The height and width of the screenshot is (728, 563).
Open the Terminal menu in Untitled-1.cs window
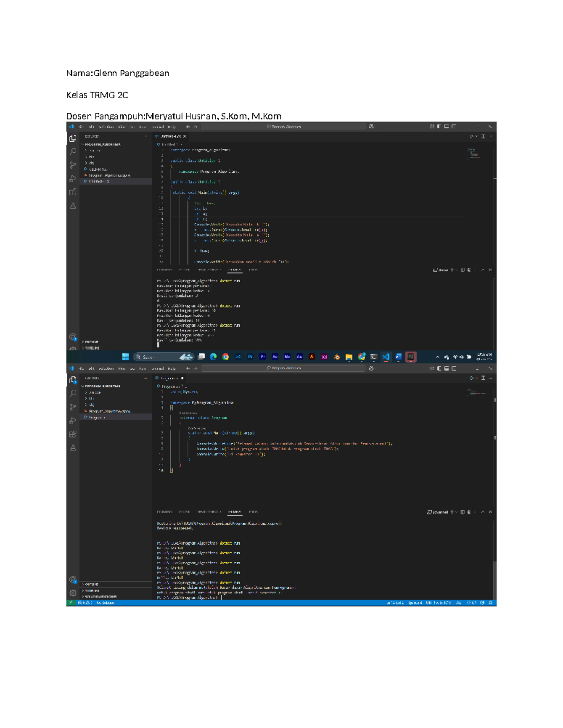[x=158, y=127]
